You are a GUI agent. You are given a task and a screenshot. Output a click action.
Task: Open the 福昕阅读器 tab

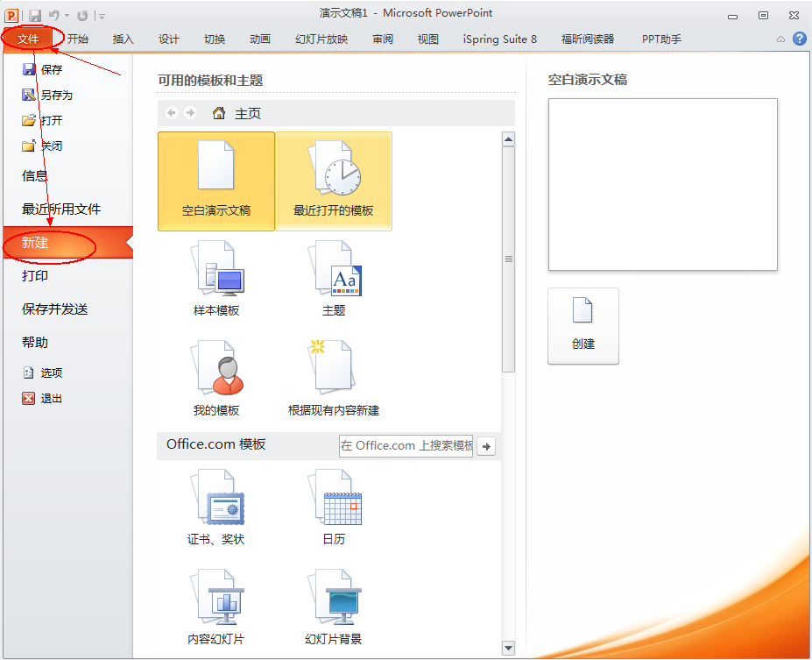[588, 39]
